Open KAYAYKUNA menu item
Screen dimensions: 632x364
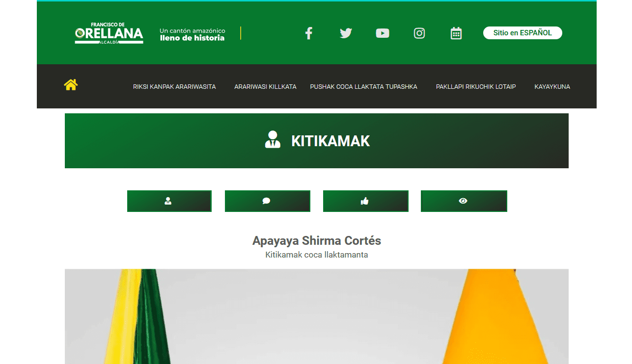[x=552, y=87]
